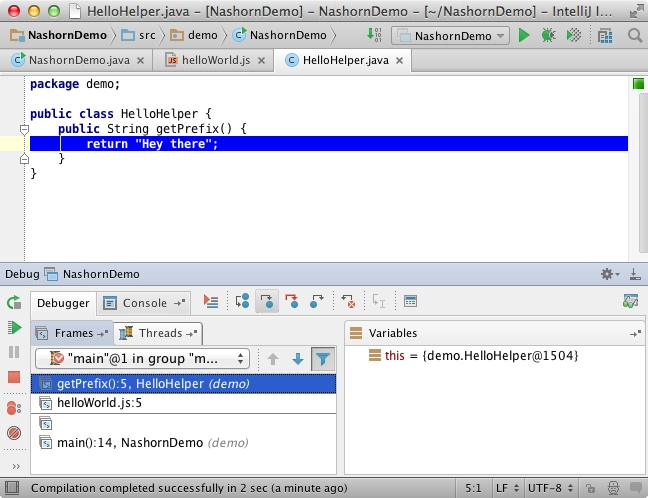
Task: Click the highlighted return statement line
Action: (x=329, y=144)
